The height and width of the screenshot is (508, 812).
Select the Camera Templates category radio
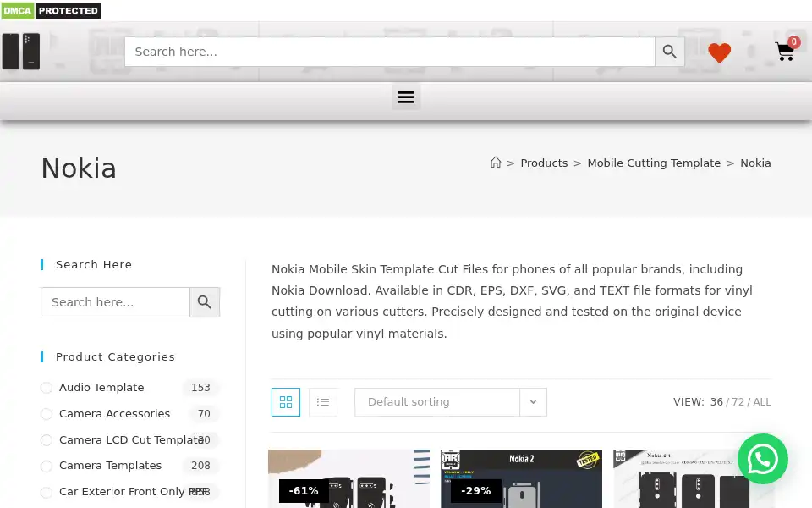click(47, 466)
